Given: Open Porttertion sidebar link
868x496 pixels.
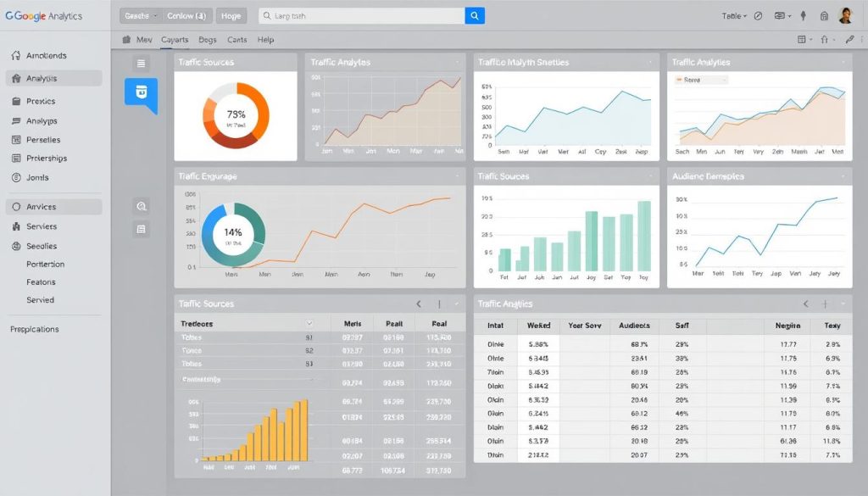Looking at the screenshot, I should click(46, 264).
